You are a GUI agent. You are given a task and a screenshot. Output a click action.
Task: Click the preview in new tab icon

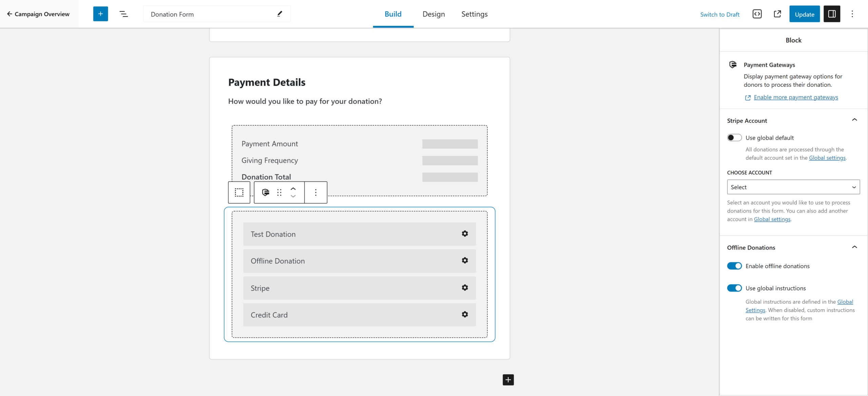click(x=777, y=14)
